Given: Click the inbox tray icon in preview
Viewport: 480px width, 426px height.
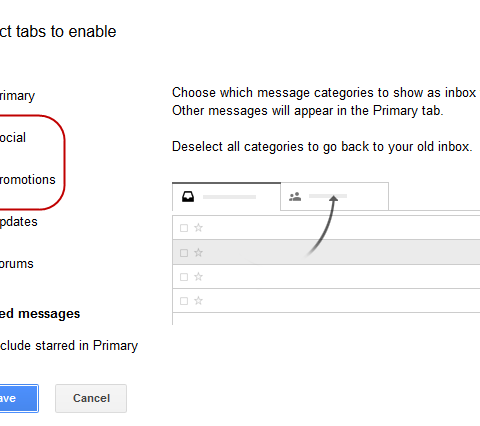Looking at the screenshot, I should [188, 197].
